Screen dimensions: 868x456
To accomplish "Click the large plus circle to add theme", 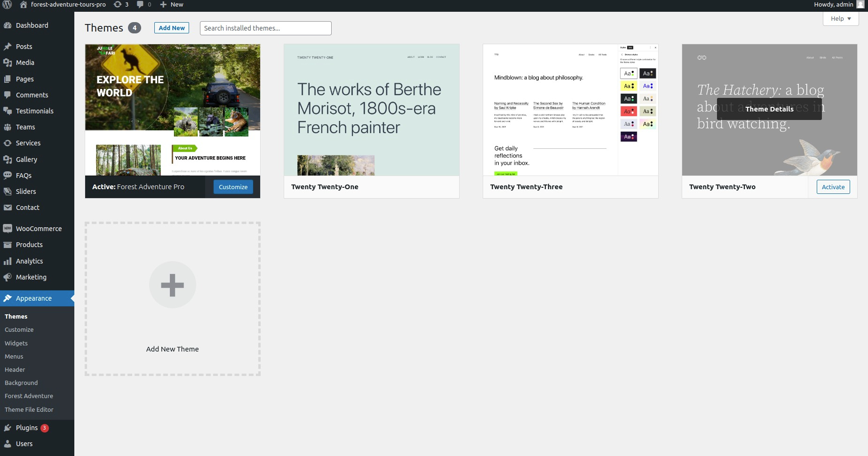I will coord(173,285).
